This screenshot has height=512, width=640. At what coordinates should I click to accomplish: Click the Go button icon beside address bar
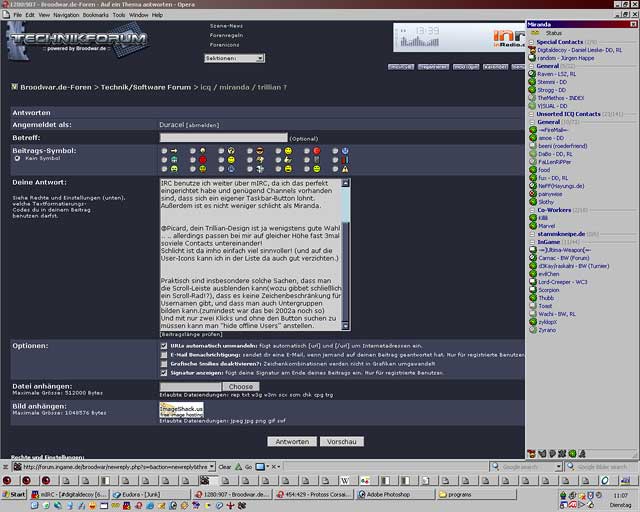tap(239, 467)
